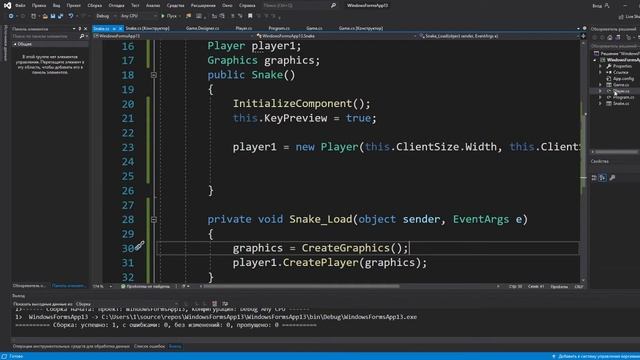Click the Пуск start debugging button

pos(169,16)
